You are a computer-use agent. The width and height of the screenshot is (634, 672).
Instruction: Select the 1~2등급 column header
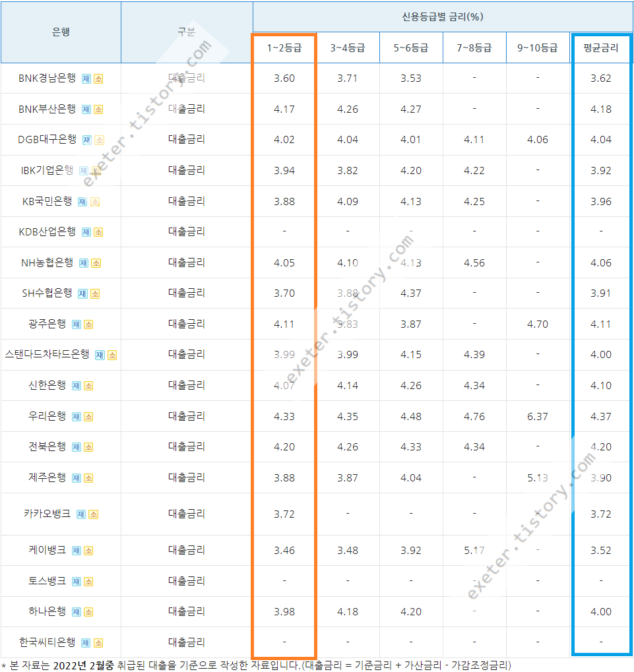[x=284, y=48]
